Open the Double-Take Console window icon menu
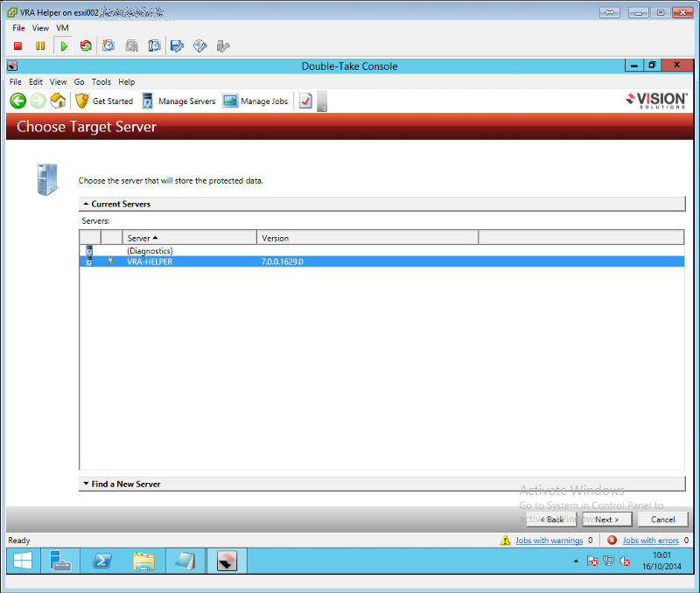The height and width of the screenshot is (593, 700). (12, 66)
